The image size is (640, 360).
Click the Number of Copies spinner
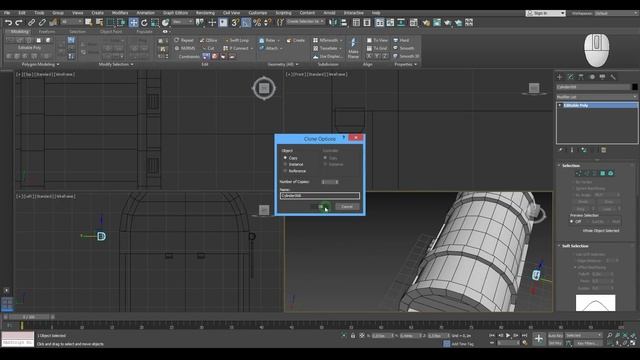coord(330,182)
